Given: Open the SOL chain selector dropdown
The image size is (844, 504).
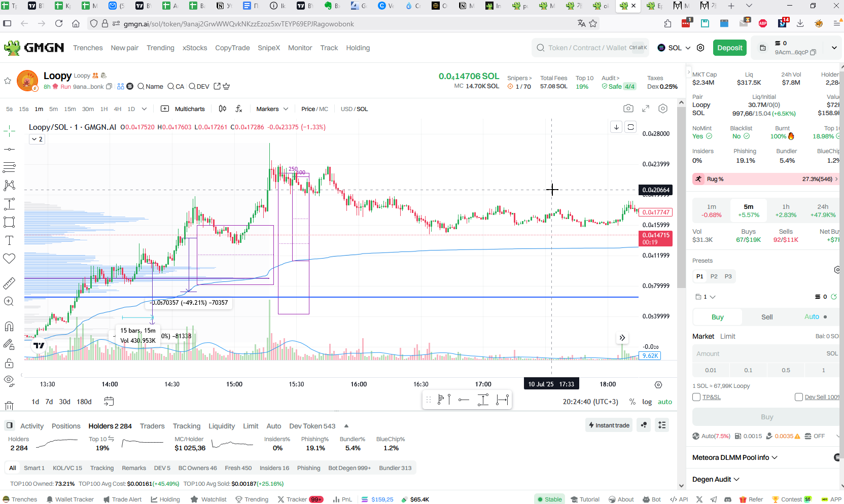Looking at the screenshot, I should coord(674,48).
